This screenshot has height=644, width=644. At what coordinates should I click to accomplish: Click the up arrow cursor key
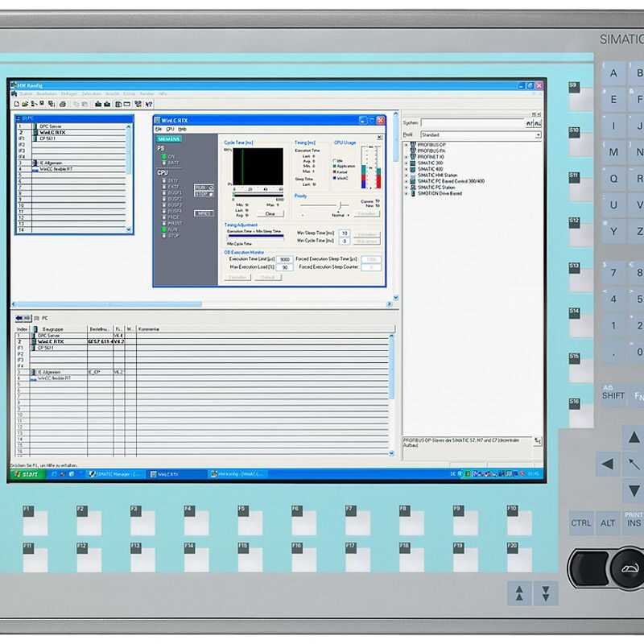coord(634,438)
